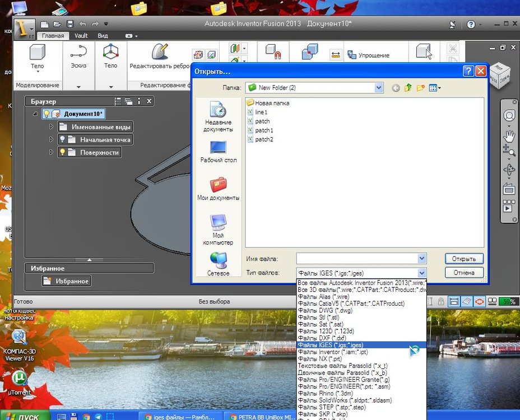Go to Рабочий стол in the places bar
Screen dimensions: 520x420
218,152
